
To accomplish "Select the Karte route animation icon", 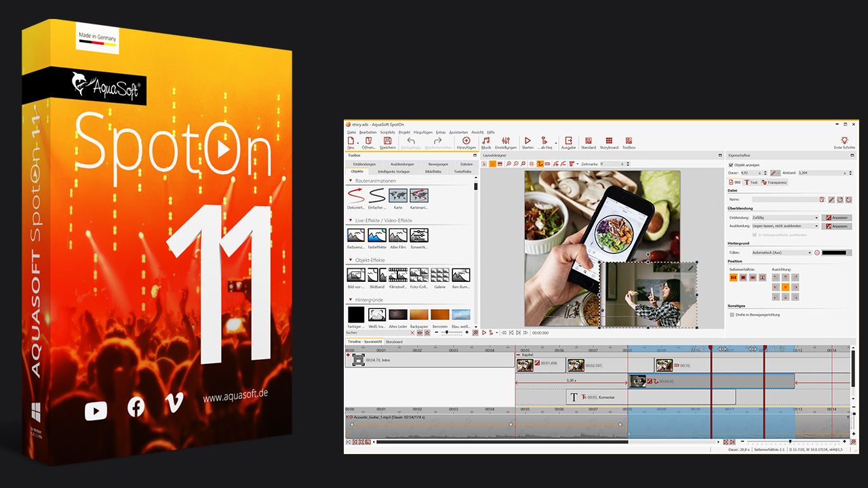I will pos(398,197).
